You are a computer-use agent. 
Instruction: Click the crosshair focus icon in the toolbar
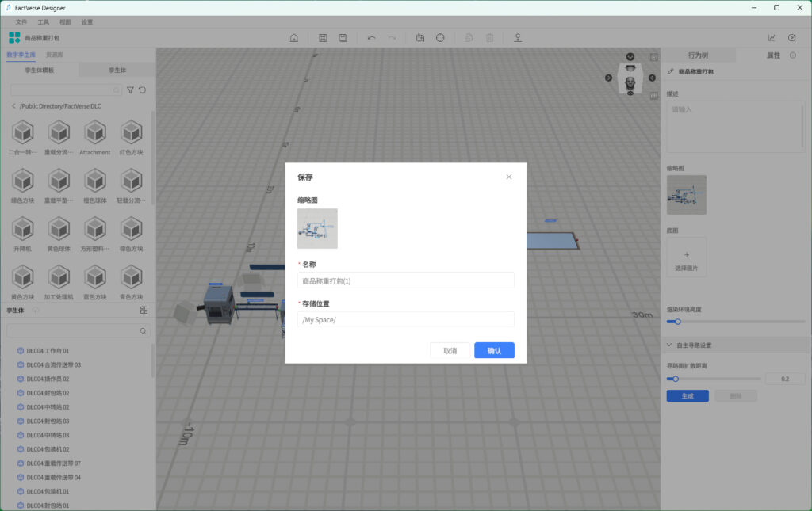(440, 38)
